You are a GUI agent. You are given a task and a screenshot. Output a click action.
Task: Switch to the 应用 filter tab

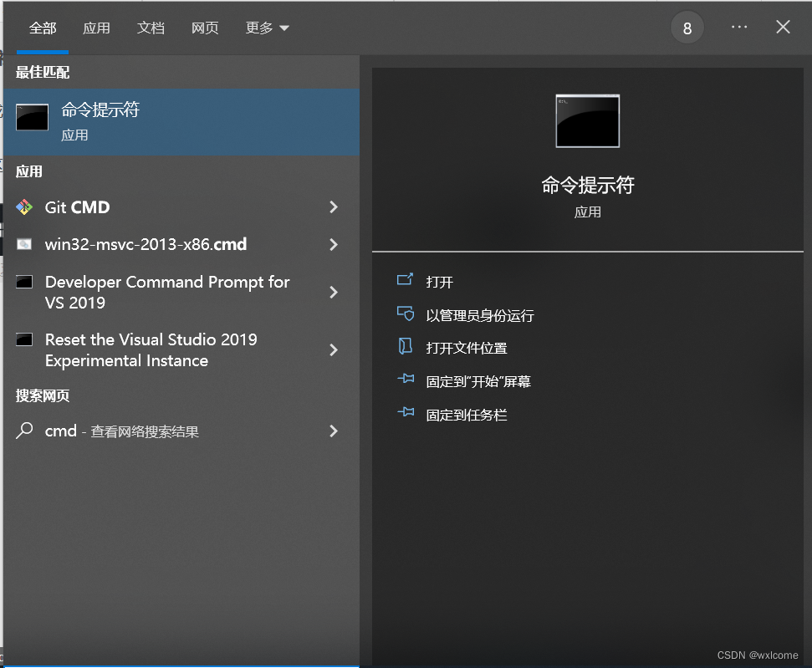point(96,28)
